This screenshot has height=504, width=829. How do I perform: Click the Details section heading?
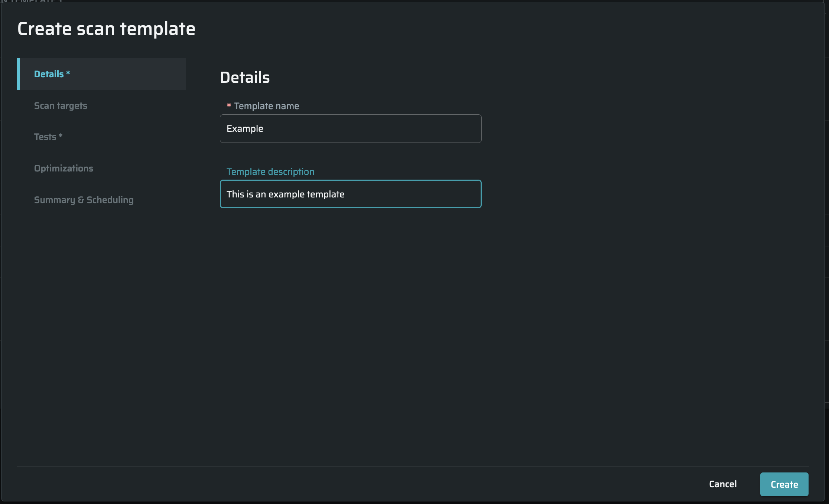pyautogui.click(x=245, y=78)
